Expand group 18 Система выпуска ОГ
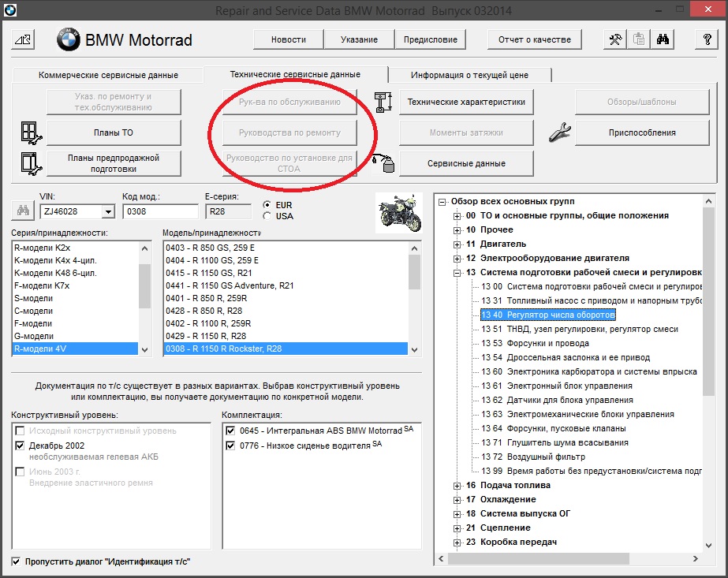The width and height of the screenshot is (728, 578). 457,514
